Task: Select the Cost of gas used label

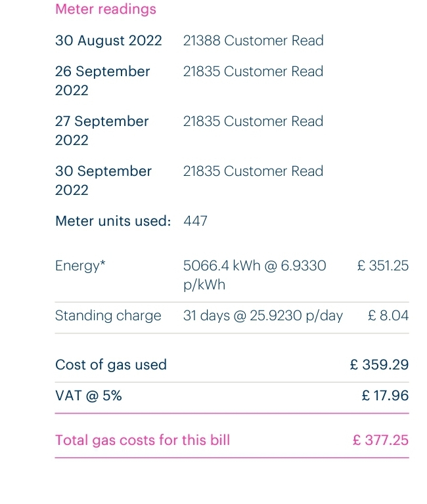Action: click(x=111, y=365)
